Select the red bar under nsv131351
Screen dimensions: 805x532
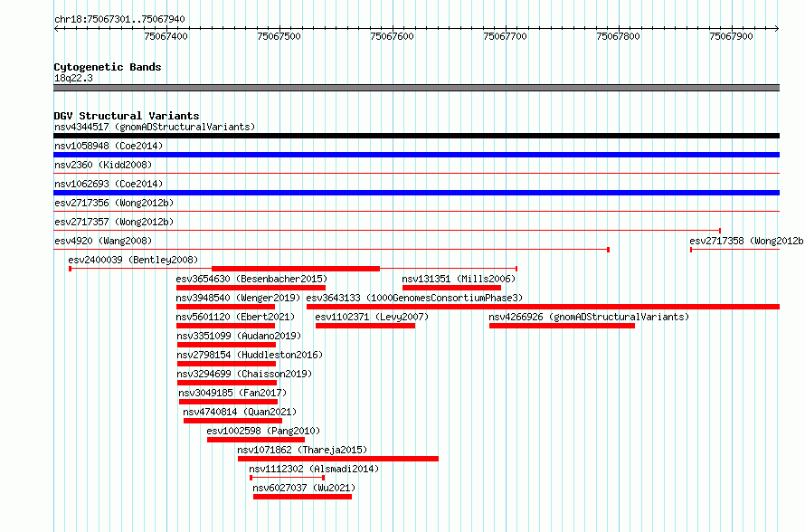[451, 288]
